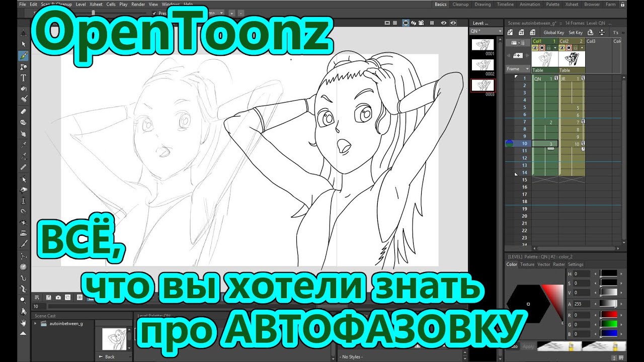
Task: Select the Brush tool
Action: (23, 56)
